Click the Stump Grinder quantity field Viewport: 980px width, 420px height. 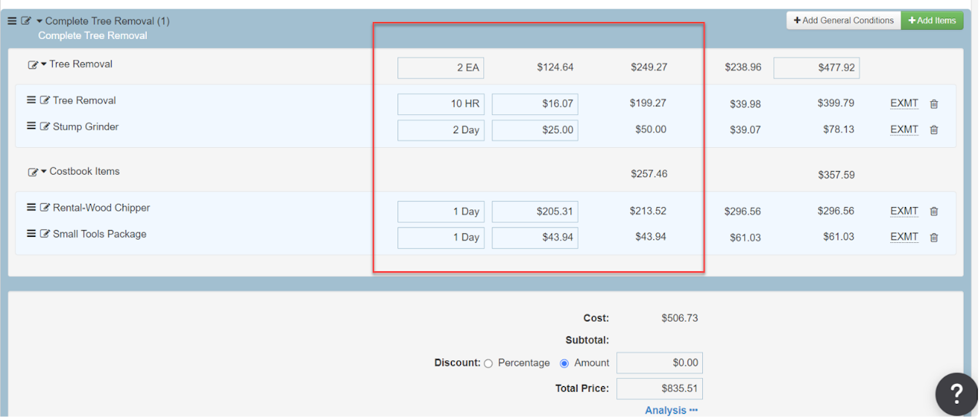441,130
